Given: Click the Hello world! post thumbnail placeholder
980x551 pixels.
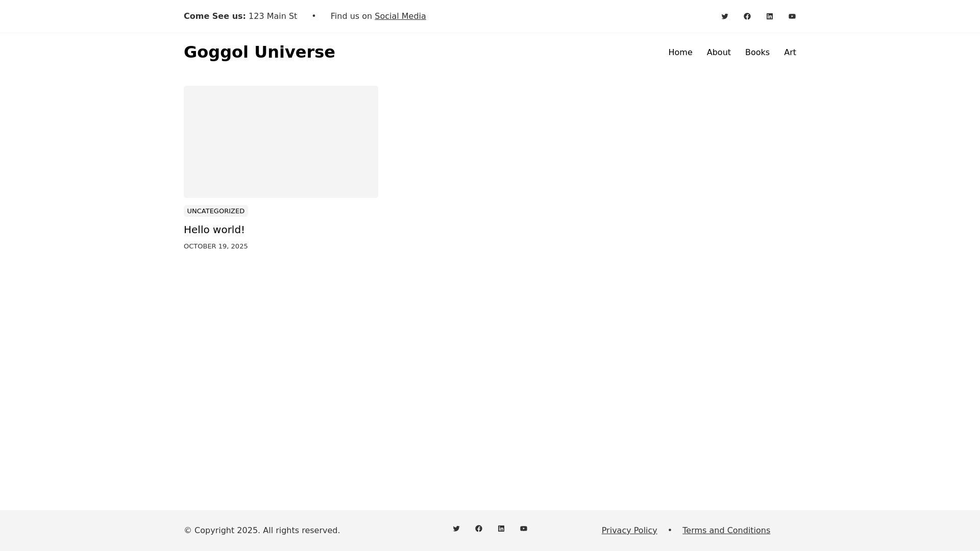Looking at the screenshot, I should click(x=281, y=142).
